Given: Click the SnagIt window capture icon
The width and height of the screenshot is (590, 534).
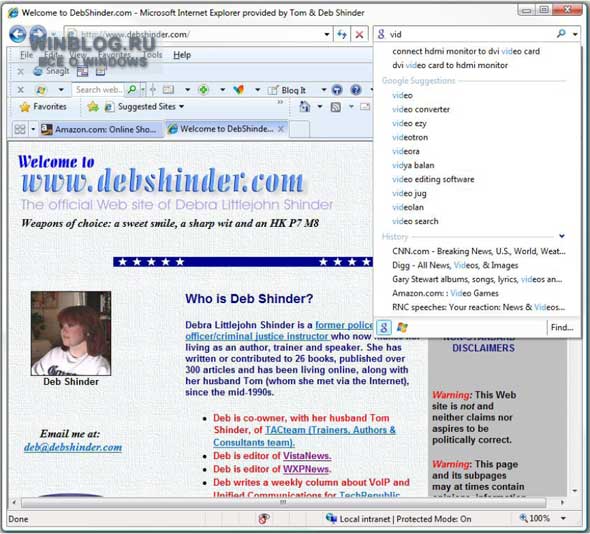Looking at the screenshot, I should click(x=82, y=71).
